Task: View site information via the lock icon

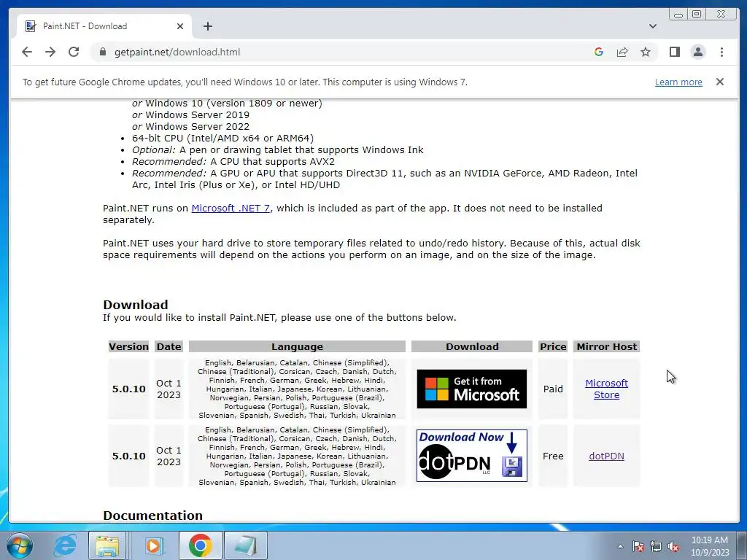Action: coord(102,52)
